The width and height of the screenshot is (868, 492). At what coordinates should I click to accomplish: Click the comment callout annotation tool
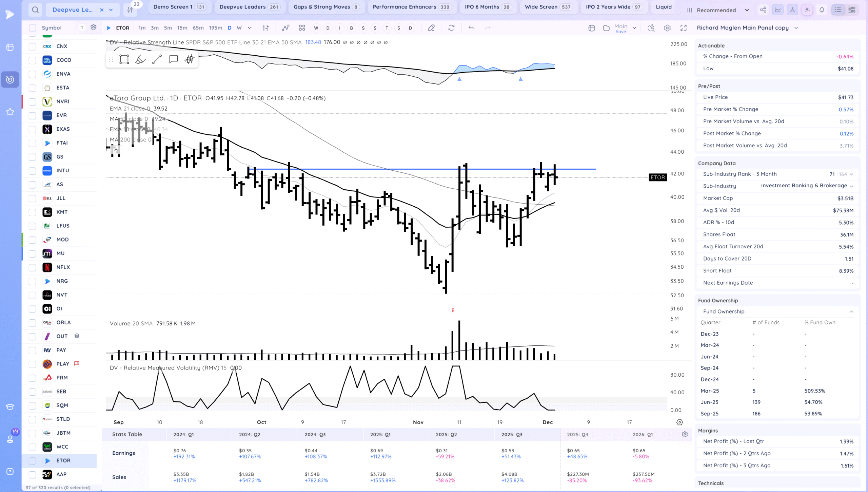coord(173,59)
